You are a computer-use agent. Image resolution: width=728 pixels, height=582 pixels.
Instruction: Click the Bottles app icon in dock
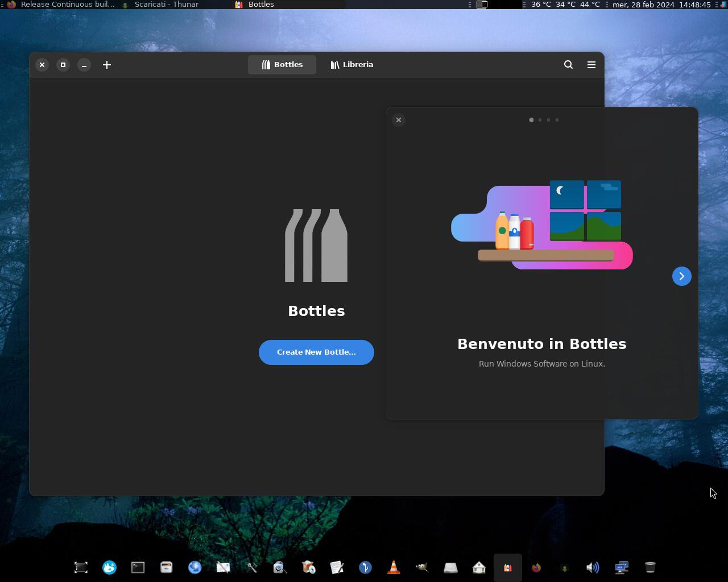click(x=507, y=567)
